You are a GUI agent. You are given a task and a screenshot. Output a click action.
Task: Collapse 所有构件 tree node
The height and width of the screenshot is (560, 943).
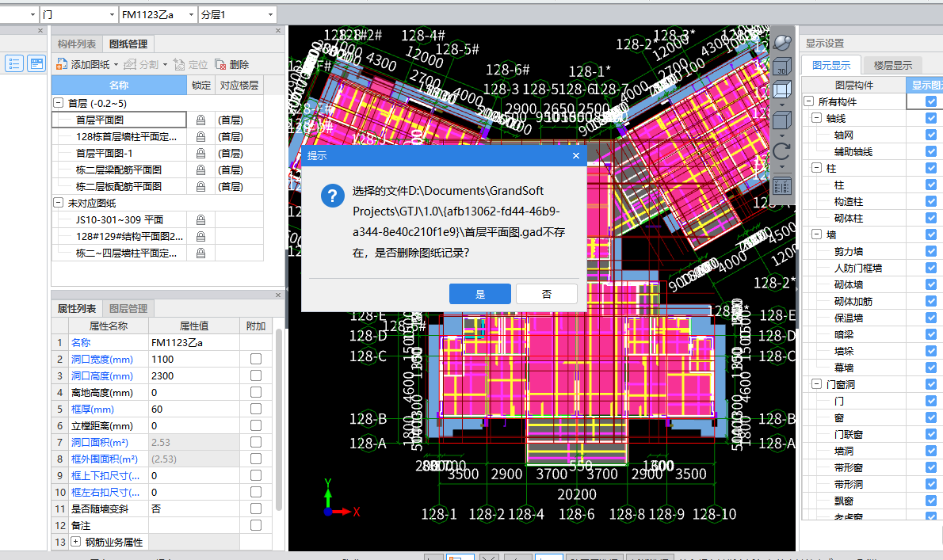809,101
